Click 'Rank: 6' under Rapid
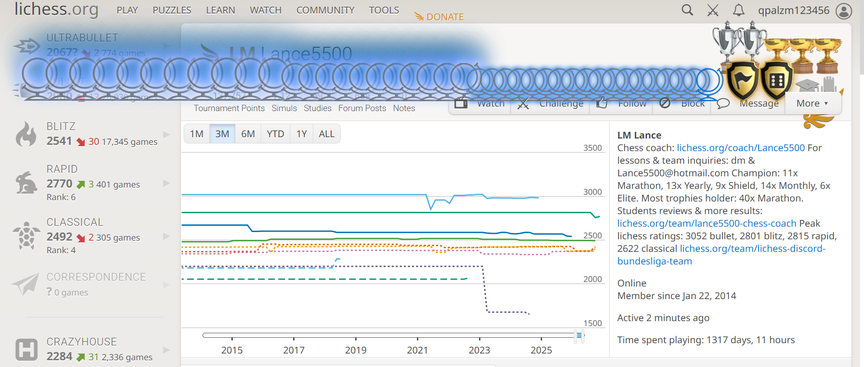Screen dimensions: 864x367 tap(61, 197)
